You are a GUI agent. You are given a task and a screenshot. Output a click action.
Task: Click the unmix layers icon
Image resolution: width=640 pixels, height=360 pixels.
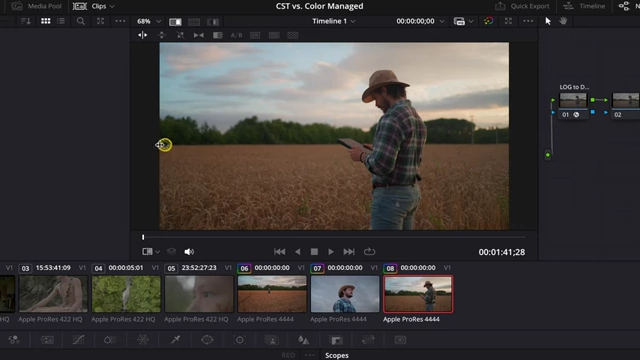(172, 252)
